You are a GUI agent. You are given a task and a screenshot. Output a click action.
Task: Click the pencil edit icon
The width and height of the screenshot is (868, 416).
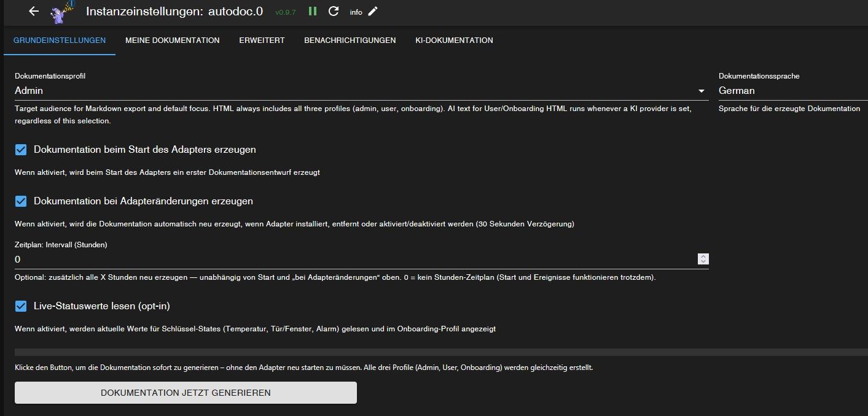pyautogui.click(x=373, y=11)
